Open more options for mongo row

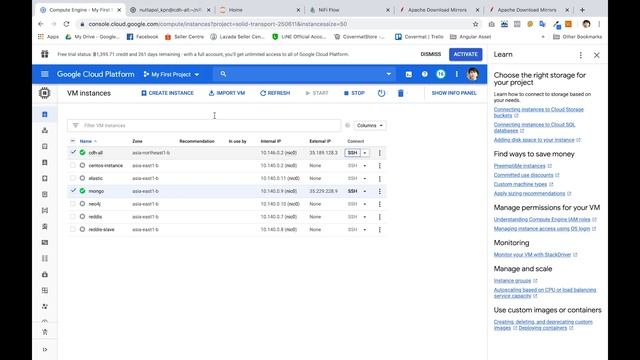point(380,191)
